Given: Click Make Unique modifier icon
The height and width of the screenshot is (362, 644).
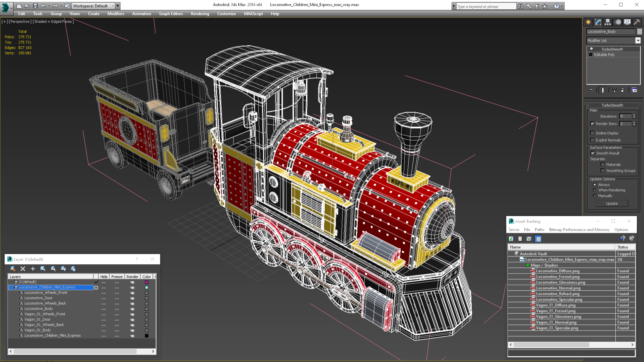Looking at the screenshot, I should 614,90.
